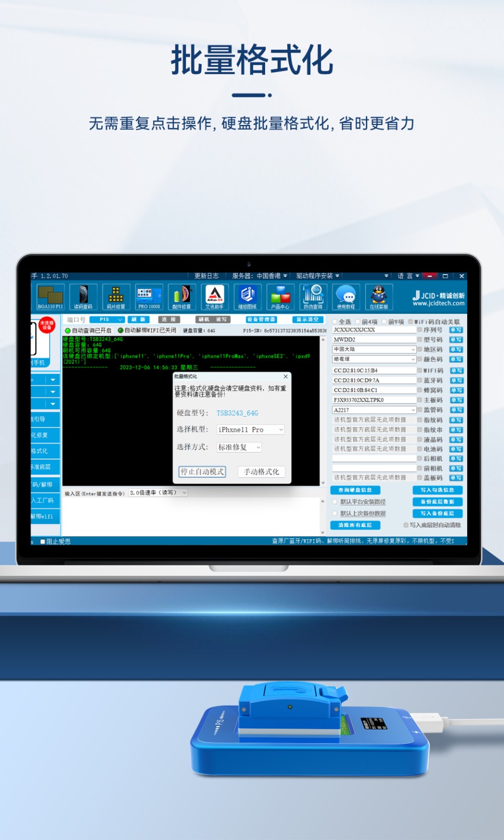Toggle WiFi码自动关联 checkbox
This screenshot has height=840, width=504.
411,322
